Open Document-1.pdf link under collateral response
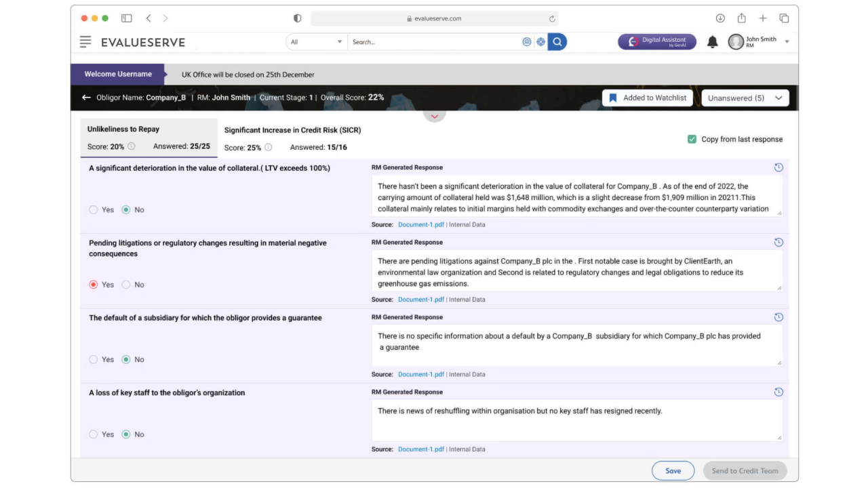The width and height of the screenshot is (868, 488). pyautogui.click(x=421, y=224)
